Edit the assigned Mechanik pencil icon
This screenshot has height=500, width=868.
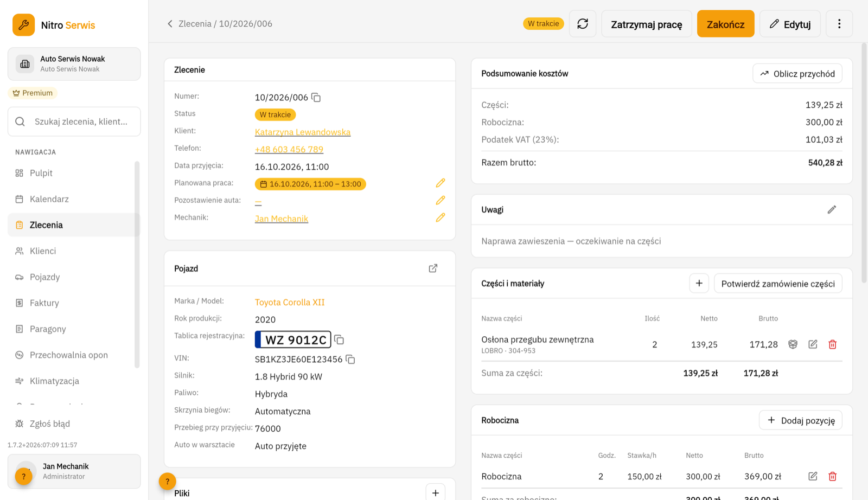point(441,218)
